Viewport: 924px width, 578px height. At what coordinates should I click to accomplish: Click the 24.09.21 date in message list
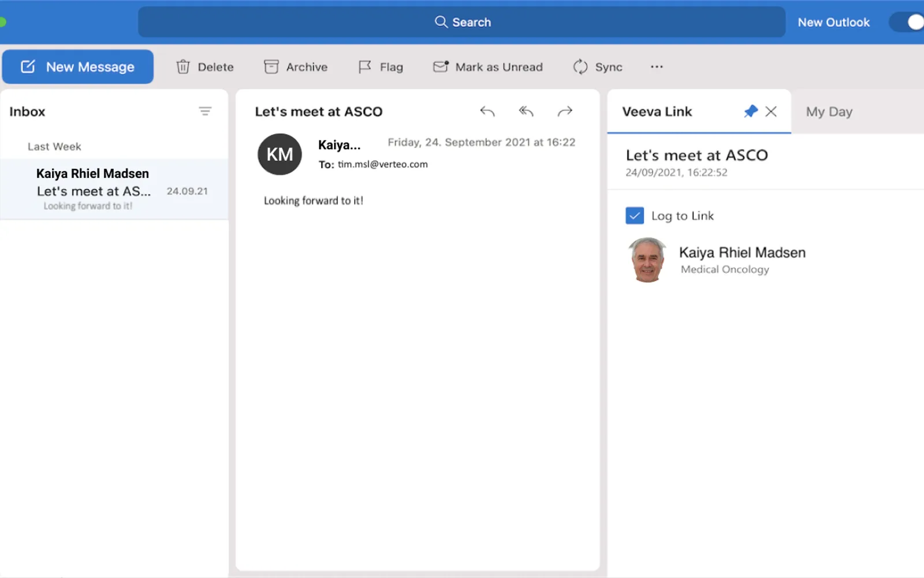coord(187,191)
